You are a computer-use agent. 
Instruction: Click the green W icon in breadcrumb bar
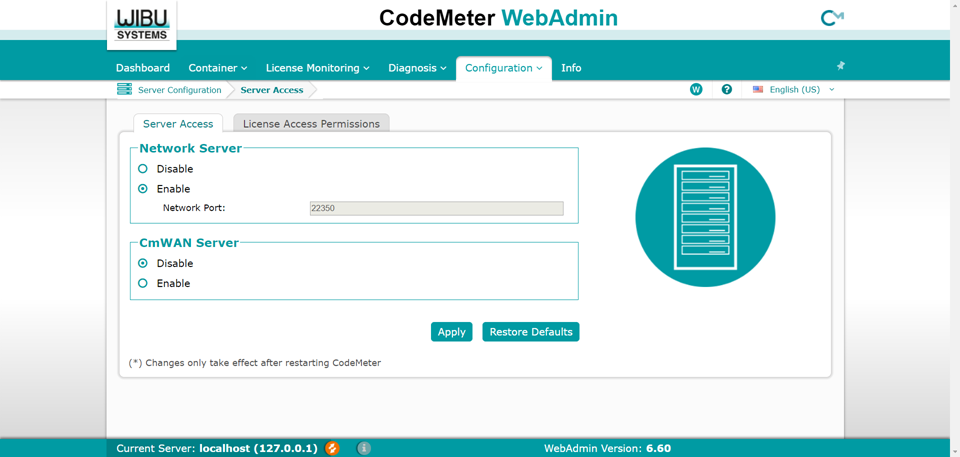[696, 89]
